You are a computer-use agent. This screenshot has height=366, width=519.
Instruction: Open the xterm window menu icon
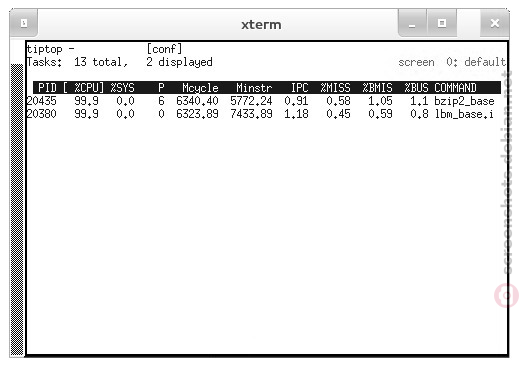click(24, 23)
